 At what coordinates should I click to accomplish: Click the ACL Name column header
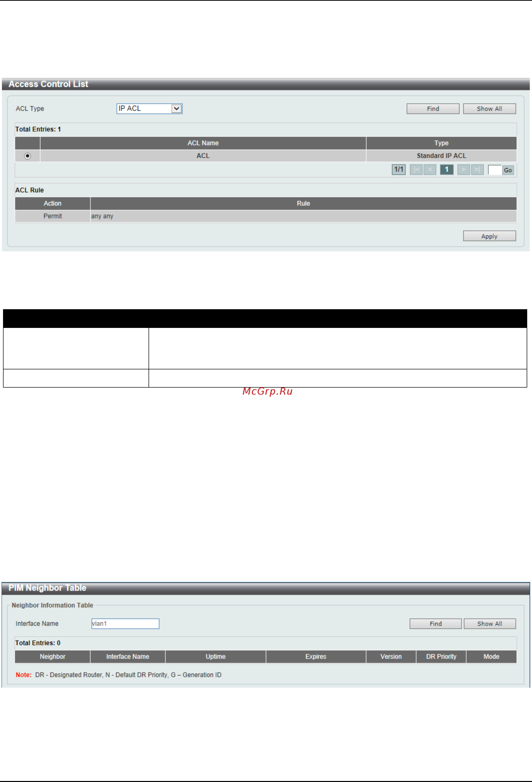[x=203, y=143]
